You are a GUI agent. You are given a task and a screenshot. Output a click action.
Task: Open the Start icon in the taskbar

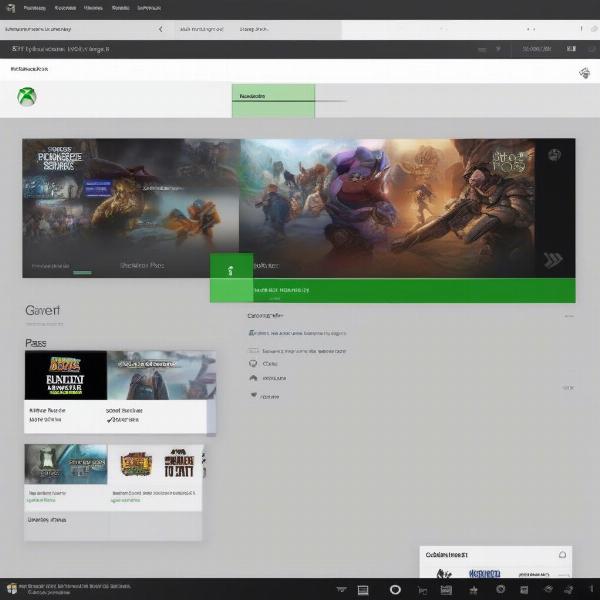click(x=12, y=589)
